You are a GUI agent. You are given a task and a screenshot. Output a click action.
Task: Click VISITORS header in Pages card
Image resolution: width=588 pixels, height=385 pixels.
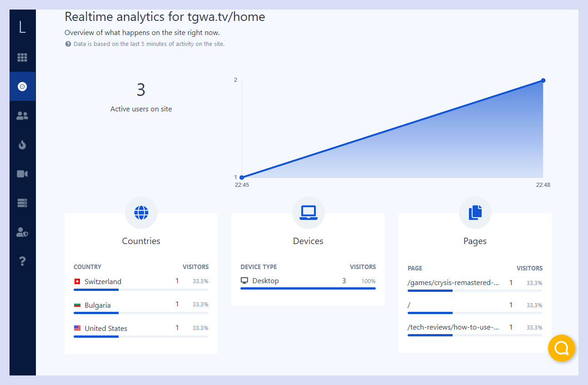point(529,268)
